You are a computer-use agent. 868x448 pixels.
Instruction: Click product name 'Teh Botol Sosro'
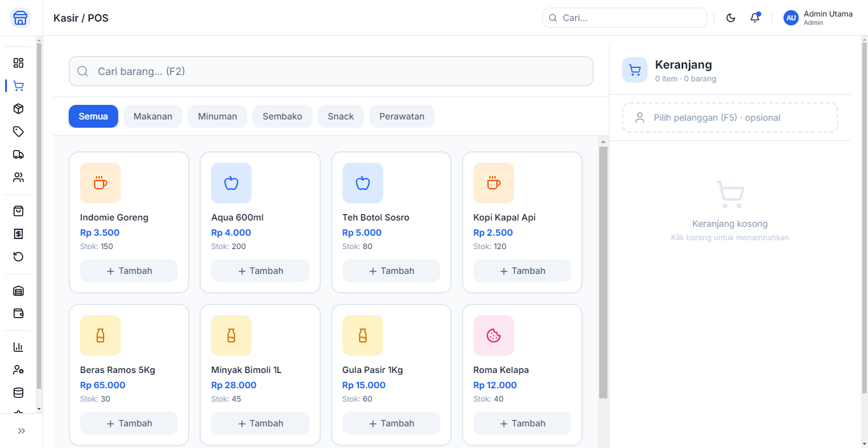click(376, 217)
